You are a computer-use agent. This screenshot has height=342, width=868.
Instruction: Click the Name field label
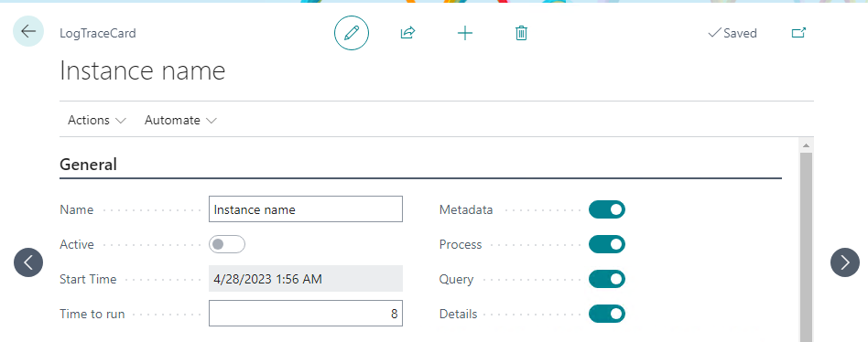(x=76, y=210)
